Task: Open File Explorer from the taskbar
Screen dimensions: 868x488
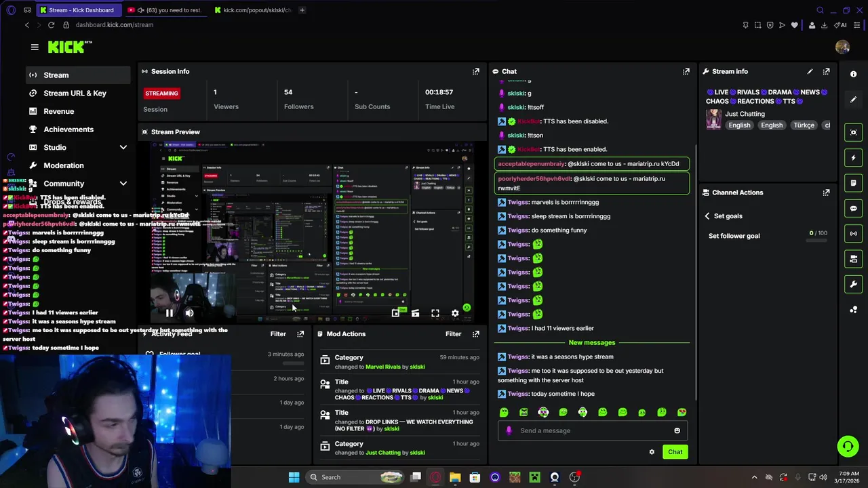Action: tap(455, 477)
